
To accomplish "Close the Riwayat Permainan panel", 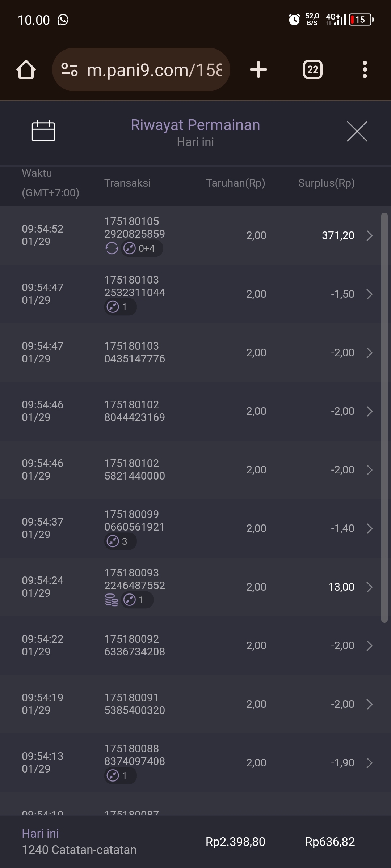I will 357,131.
